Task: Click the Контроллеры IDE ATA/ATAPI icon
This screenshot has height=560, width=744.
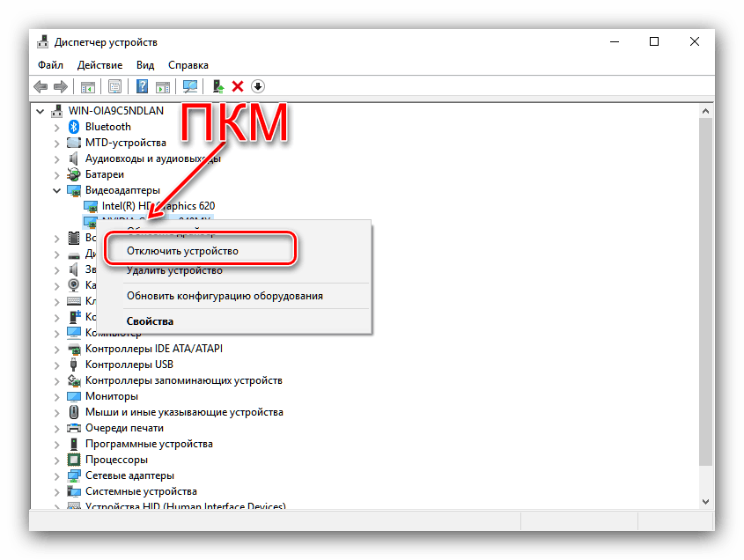Action: coord(74,349)
